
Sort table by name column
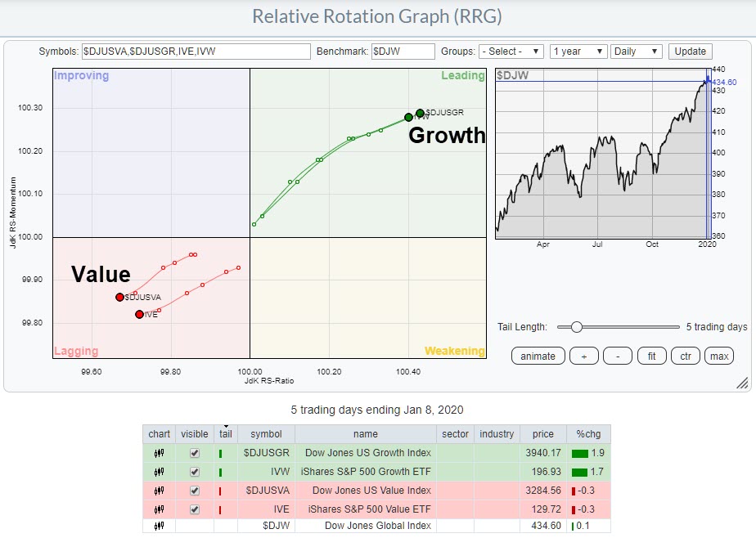point(366,434)
